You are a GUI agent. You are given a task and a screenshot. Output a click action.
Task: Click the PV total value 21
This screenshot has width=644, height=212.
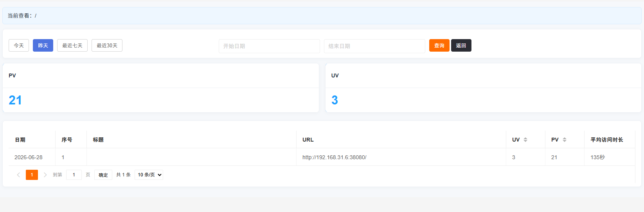15,100
